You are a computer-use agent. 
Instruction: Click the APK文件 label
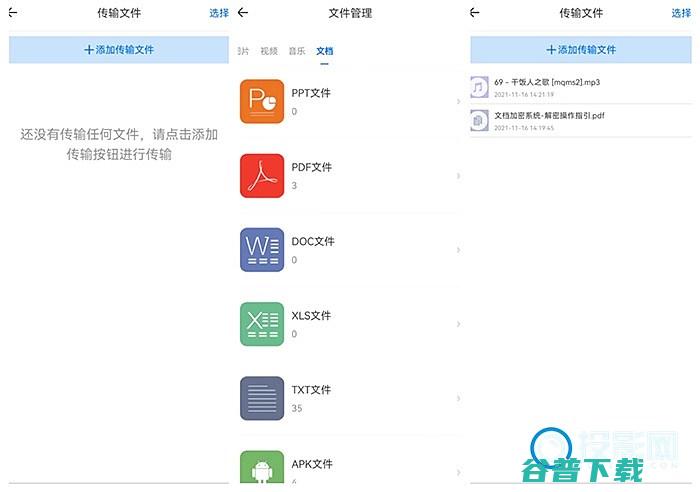click(x=312, y=464)
